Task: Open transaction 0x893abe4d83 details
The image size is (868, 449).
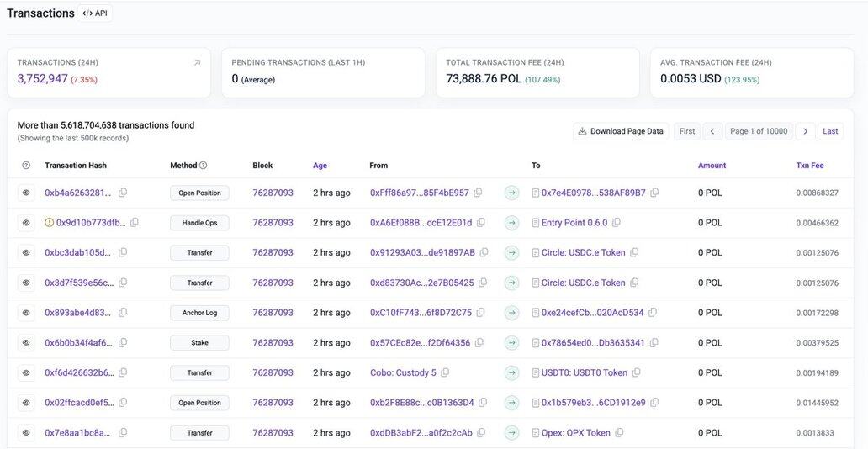Action: point(78,312)
